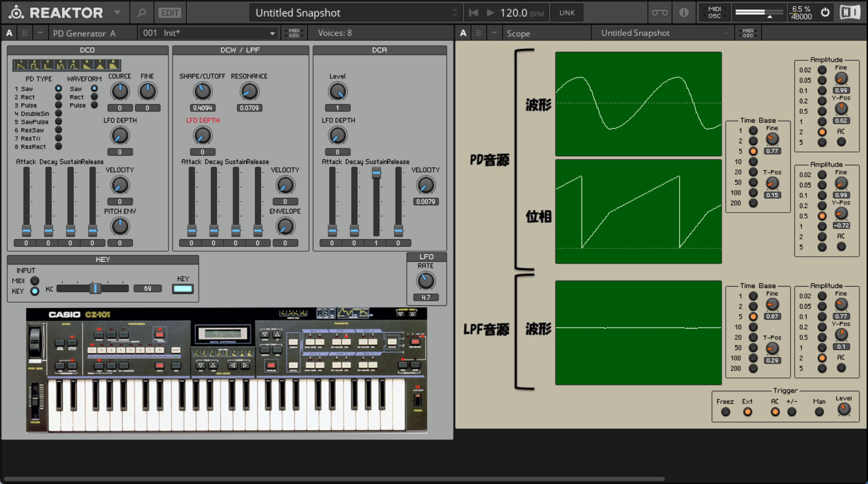868x484 pixels.
Task: Select MIDI input radio in KEY panel
Action: click(x=34, y=281)
